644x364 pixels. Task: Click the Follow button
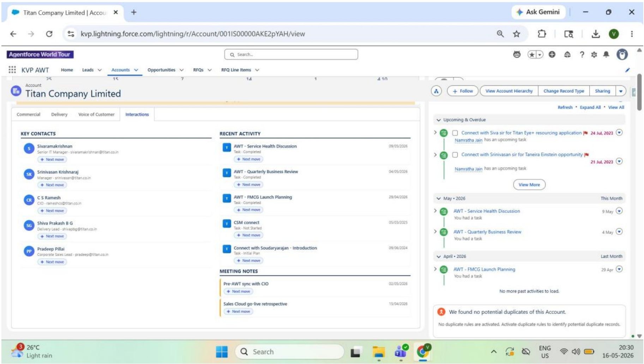(463, 91)
